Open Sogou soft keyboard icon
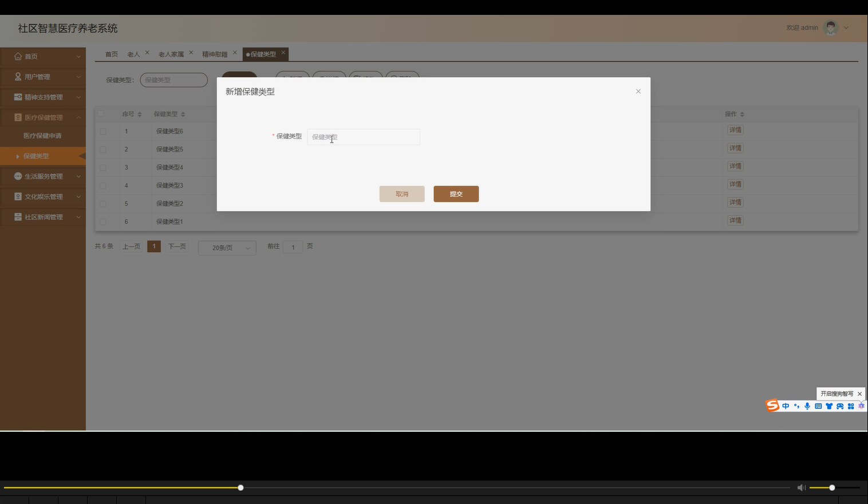This screenshot has height=504, width=868. [818, 406]
